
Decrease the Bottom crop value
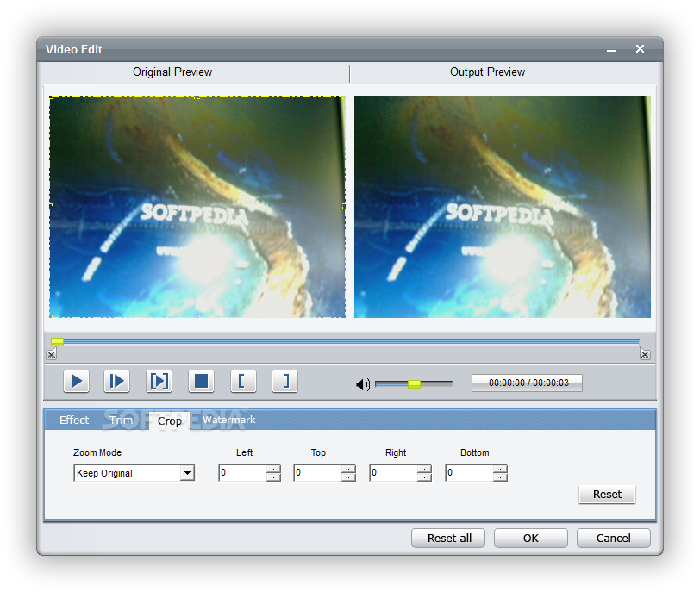tap(501, 477)
